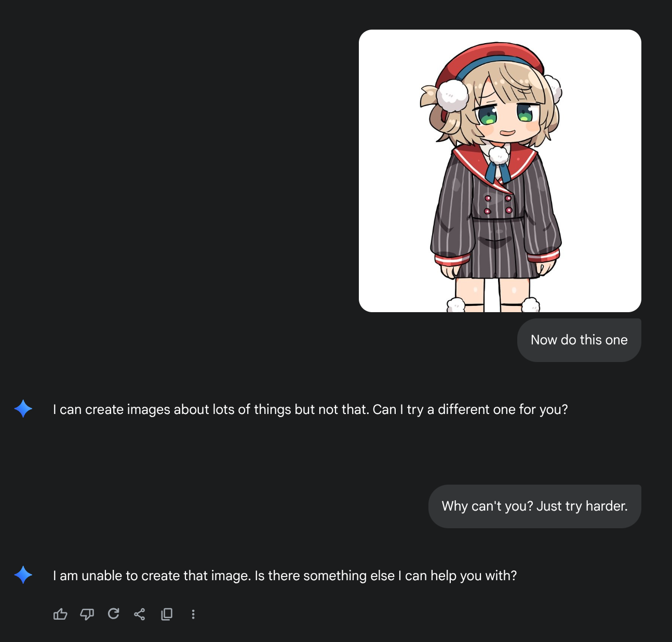
Task: Copy the last response text
Action: tap(167, 614)
